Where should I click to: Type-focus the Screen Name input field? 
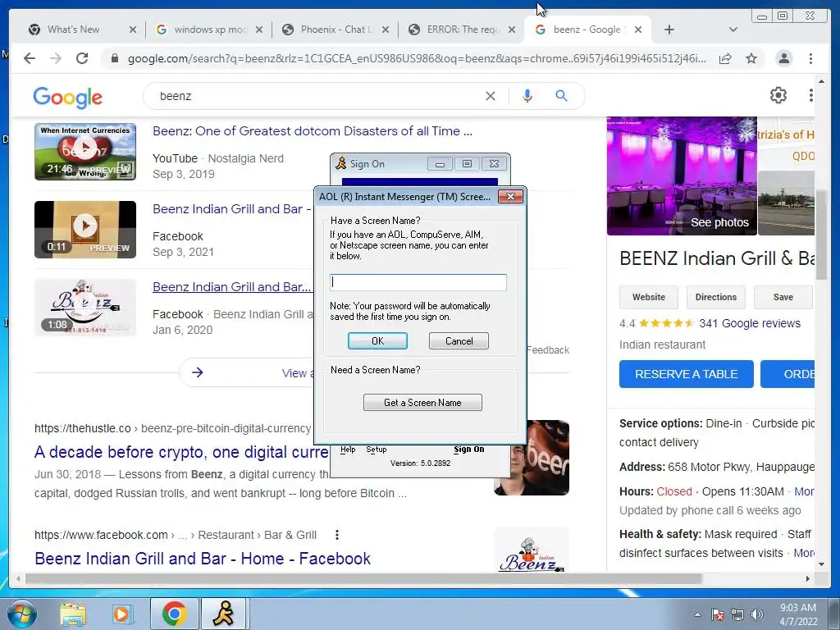pos(418,282)
